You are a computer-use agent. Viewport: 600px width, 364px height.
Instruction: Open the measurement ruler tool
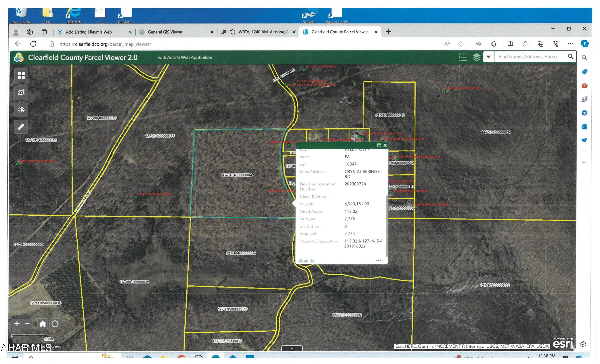[x=21, y=127]
